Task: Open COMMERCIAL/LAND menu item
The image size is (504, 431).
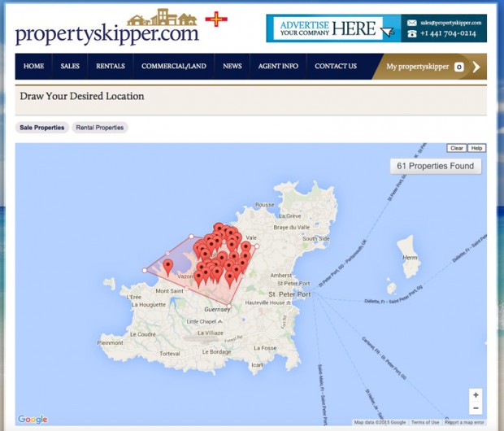Action: [174, 67]
